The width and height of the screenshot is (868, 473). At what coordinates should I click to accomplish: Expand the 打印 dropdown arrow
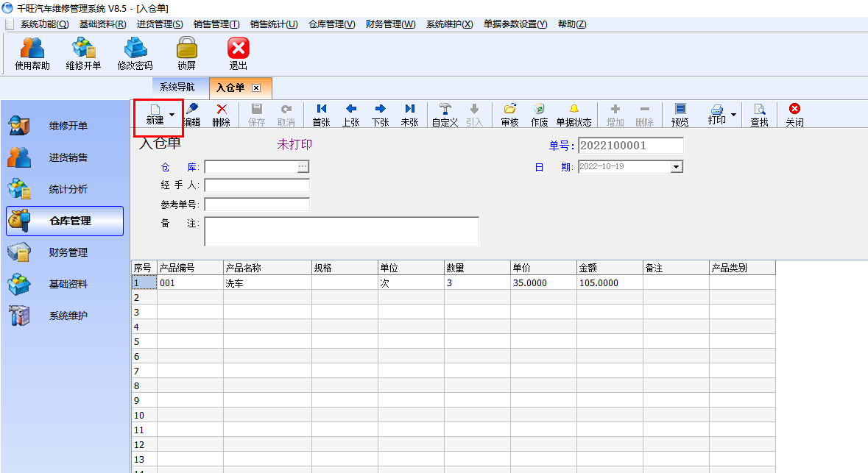click(733, 115)
